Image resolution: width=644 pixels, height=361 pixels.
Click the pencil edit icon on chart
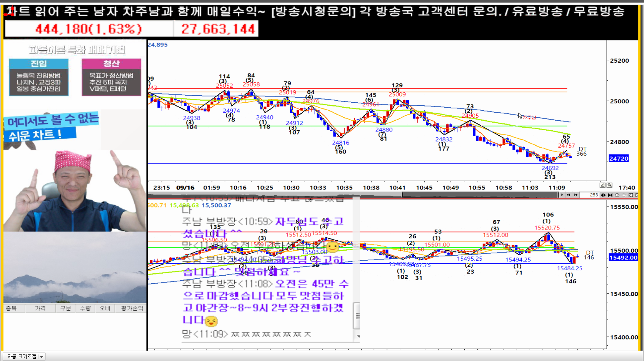602,185
